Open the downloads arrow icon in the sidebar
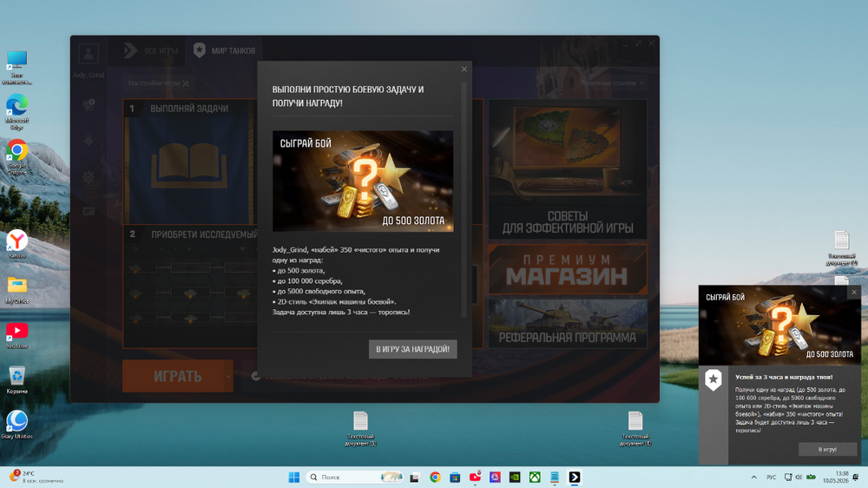 coord(89,141)
